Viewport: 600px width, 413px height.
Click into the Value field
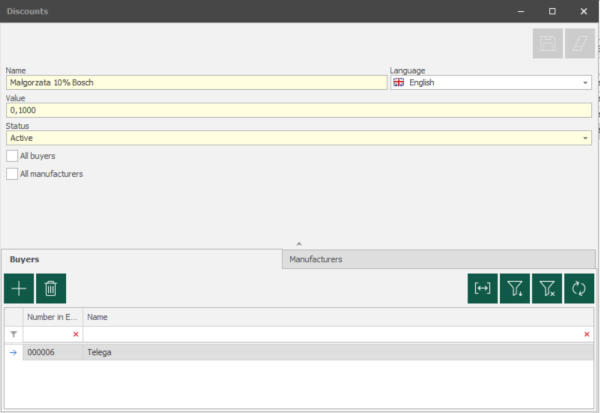[x=299, y=110]
